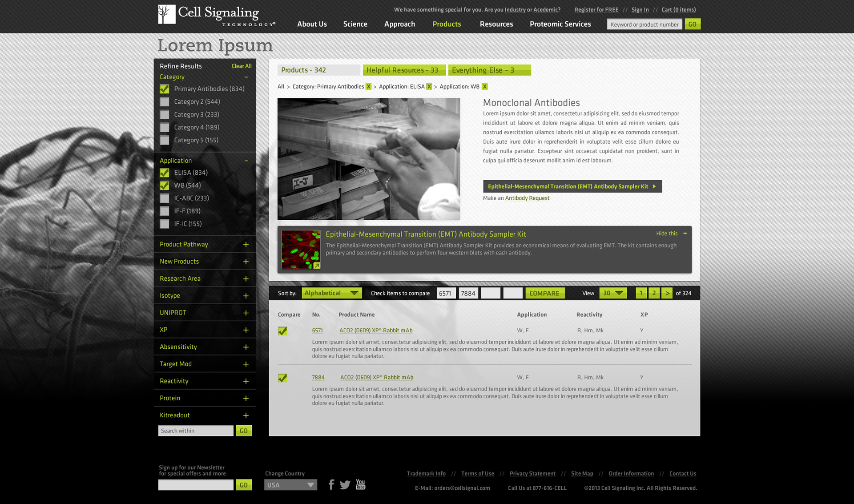Uncheck the ELISA application filter
Screen dimensions: 854x504
(165, 173)
